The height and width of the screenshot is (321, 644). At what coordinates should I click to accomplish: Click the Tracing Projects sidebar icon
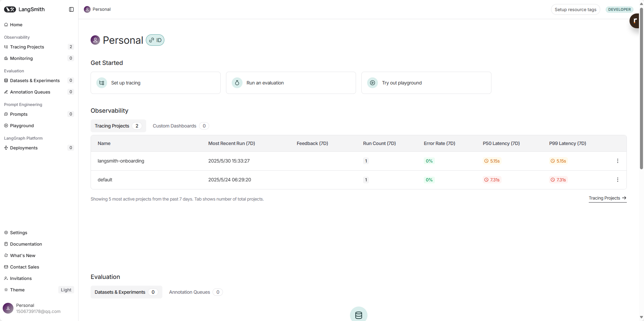[x=6, y=47]
